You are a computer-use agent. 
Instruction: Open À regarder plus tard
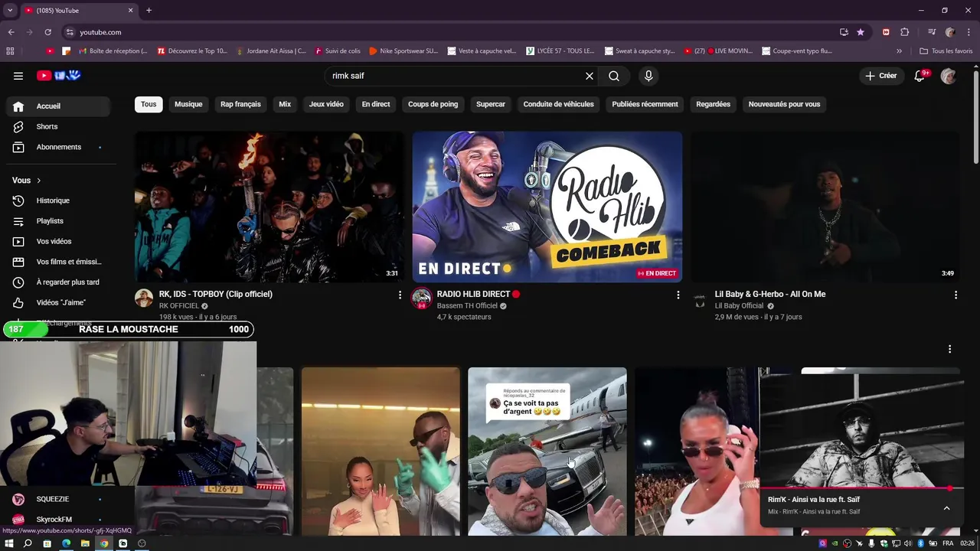pos(58,282)
